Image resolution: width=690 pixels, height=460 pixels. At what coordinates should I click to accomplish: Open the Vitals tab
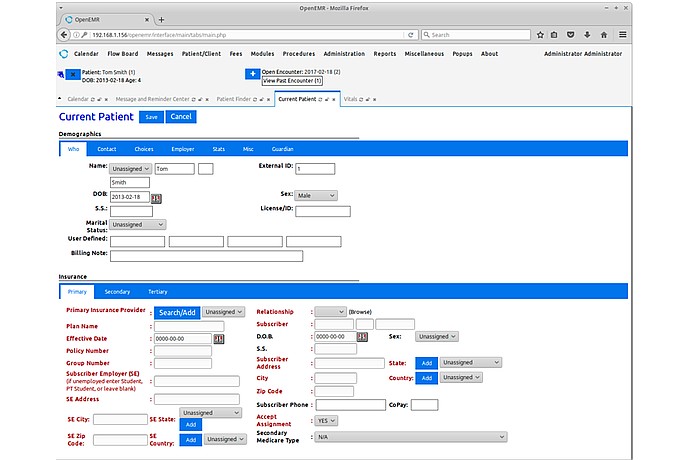[x=350, y=99]
